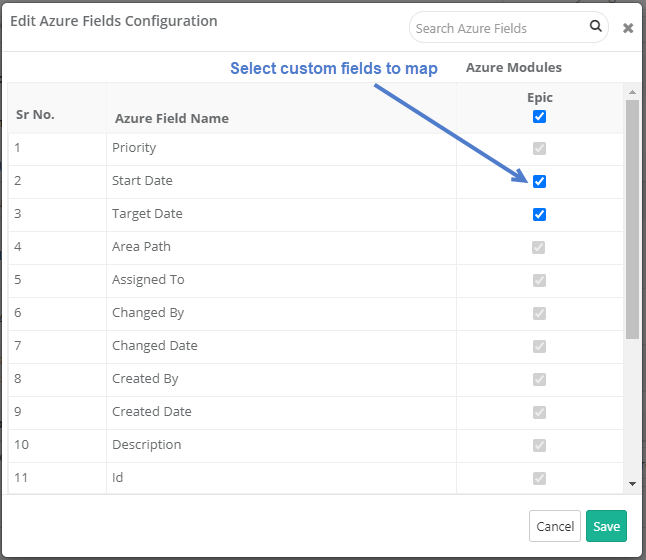Viewport: 646px width, 560px height.
Task: Toggle the Changed Date Epic checkbox
Action: coord(539,346)
